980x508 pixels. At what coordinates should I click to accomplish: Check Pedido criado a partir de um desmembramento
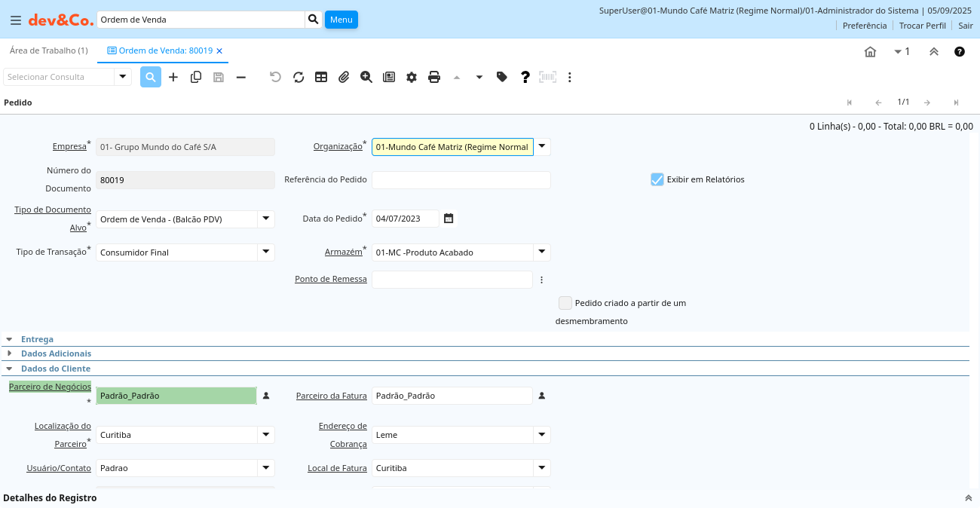coord(565,303)
